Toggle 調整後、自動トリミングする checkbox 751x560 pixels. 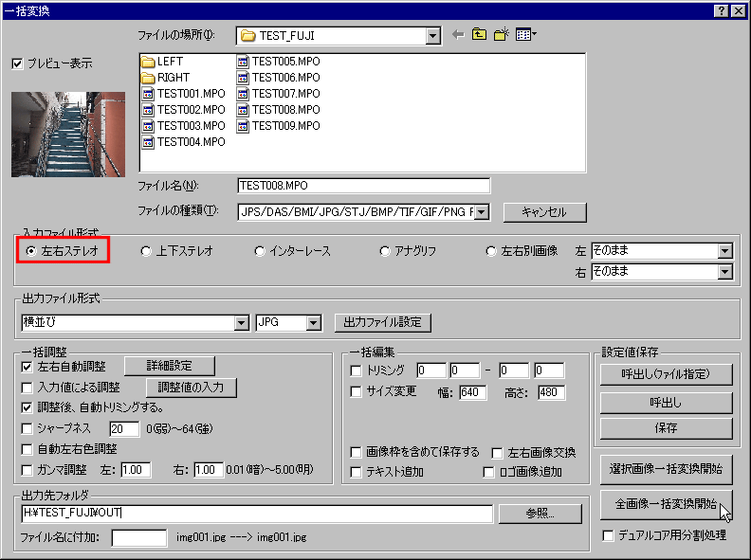pos(27,407)
